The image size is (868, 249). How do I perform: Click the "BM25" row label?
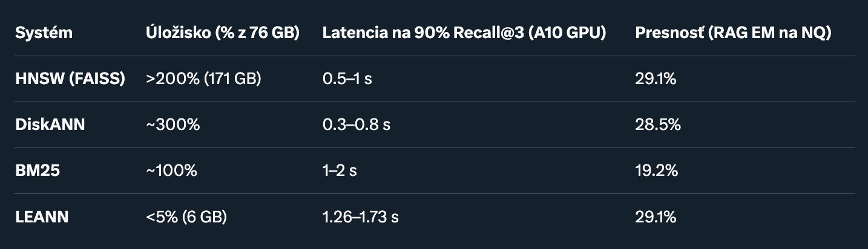coord(38,170)
